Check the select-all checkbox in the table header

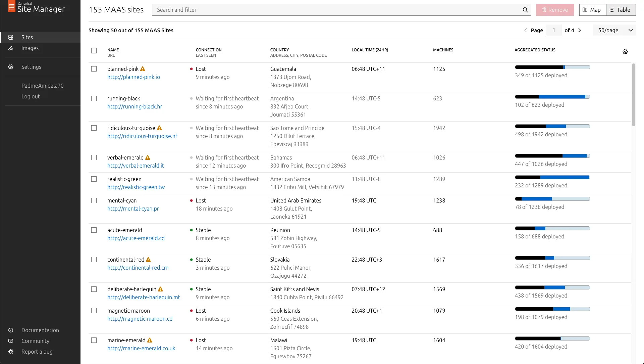click(x=94, y=51)
